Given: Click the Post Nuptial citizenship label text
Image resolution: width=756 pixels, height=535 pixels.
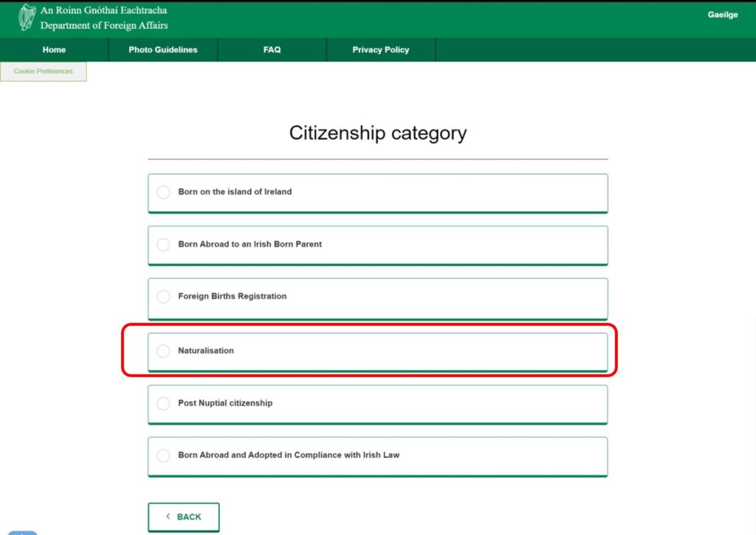Looking at the screenshot, I should point(225,403).
